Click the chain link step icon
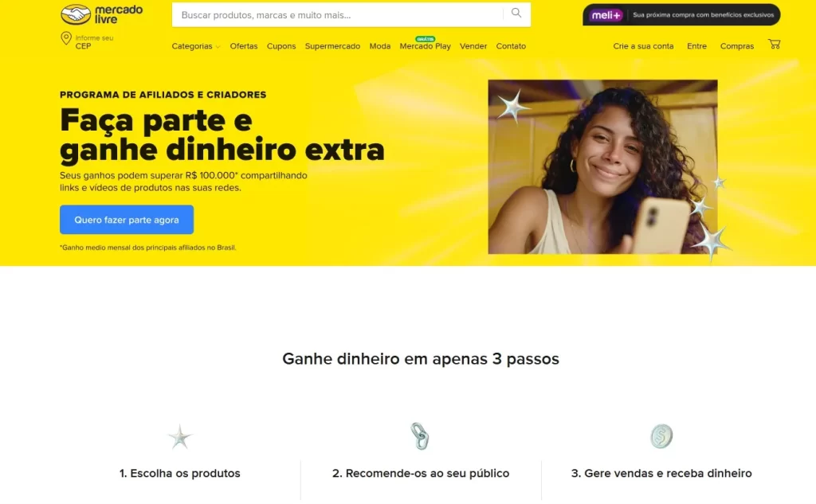Viewport: 816px width, 504px height. 420,436
